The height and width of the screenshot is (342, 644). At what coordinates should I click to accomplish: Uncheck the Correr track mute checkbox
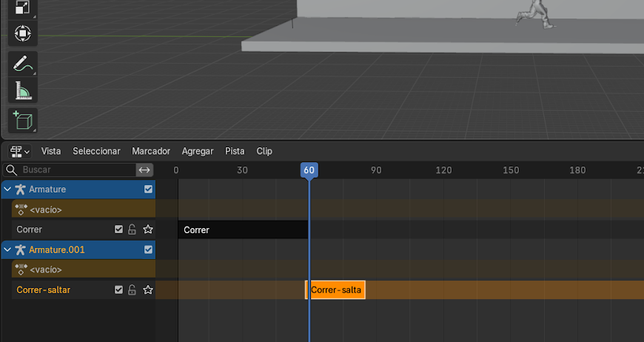118,229
